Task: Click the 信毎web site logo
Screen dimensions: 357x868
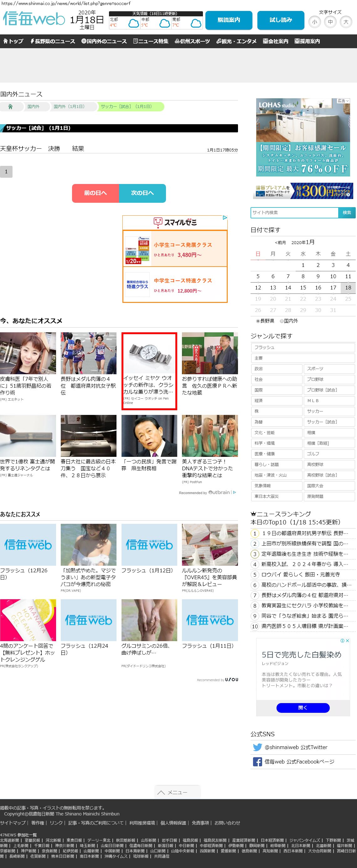Action: (x=34, y=19)
